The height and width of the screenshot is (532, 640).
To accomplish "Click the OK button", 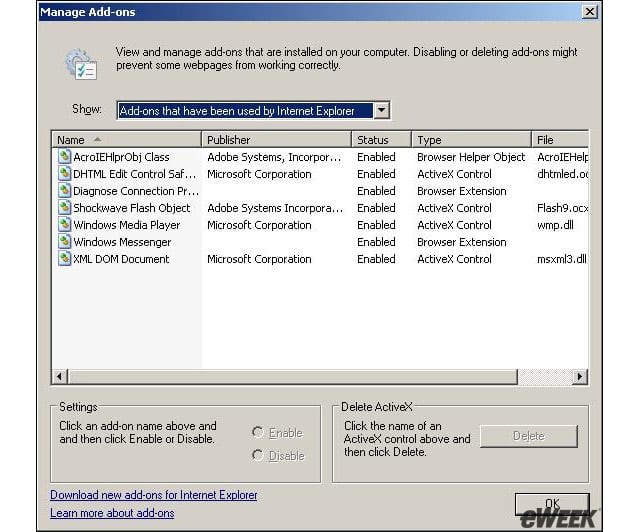I will click(552, 504).
